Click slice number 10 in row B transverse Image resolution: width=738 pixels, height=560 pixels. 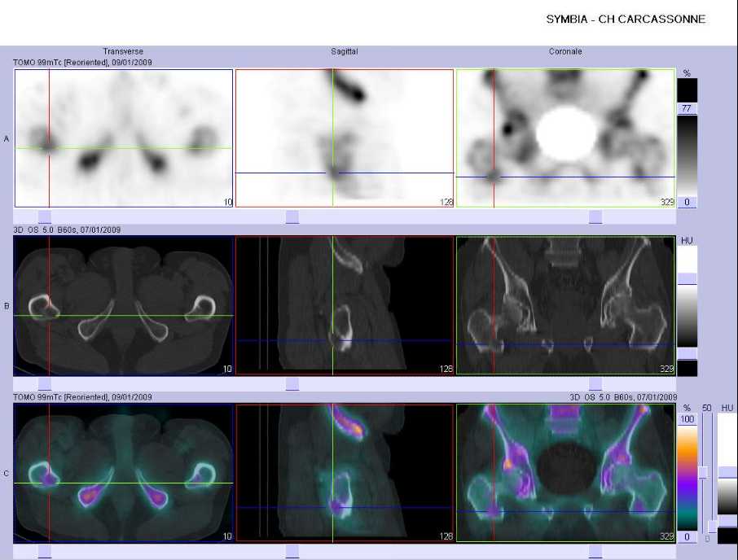coord(227,369)
